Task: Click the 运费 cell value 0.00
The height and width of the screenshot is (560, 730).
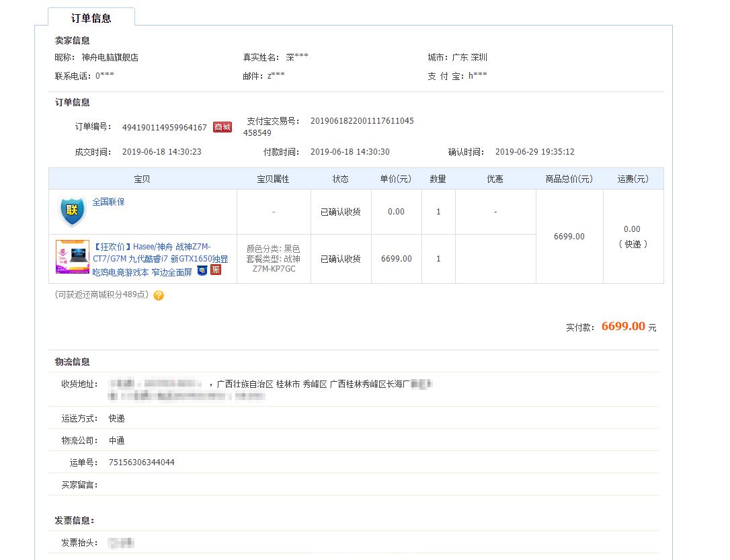Action: [633, 229]
